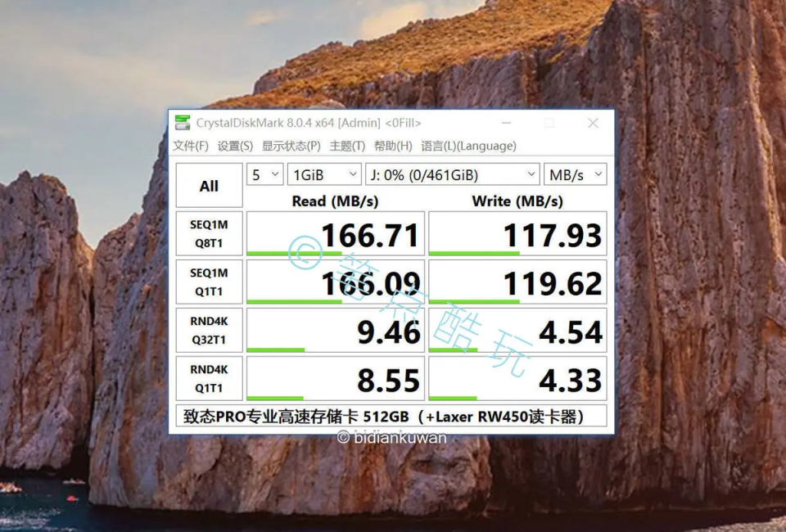Click the RND4K Q1T1 write result 4.33

click(x=517, y=378)
